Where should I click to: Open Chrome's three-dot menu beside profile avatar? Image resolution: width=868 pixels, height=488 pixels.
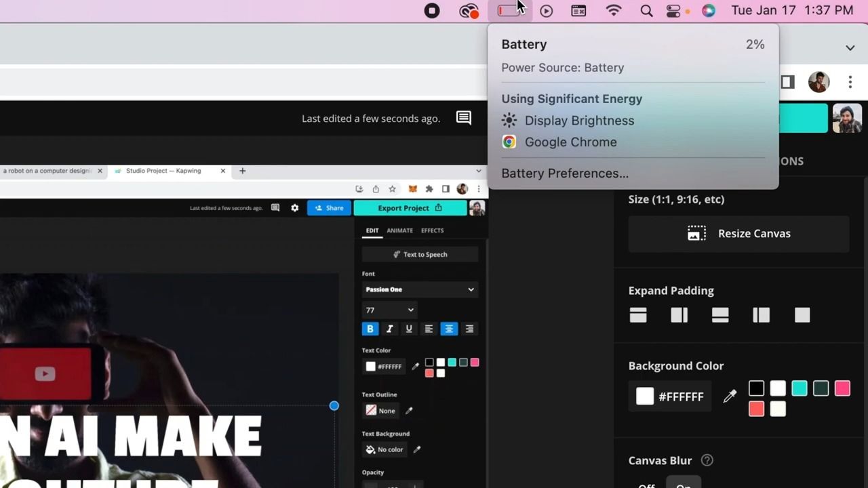(850, 82)
